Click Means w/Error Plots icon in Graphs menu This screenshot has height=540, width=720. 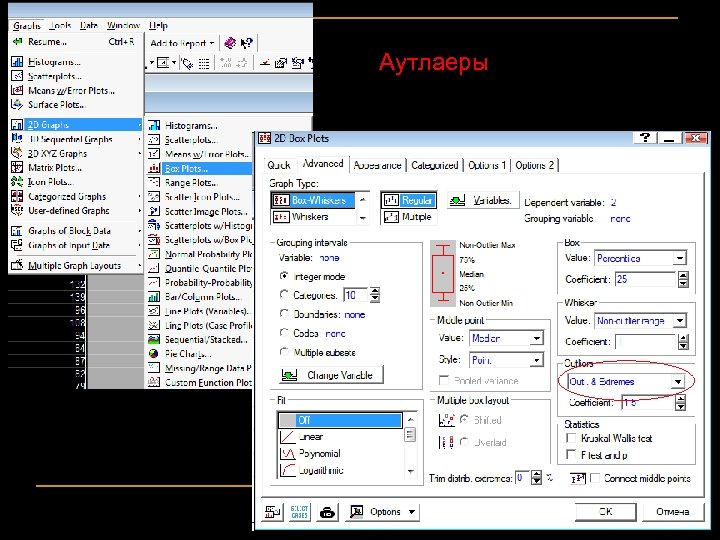[x=17, y=90]
